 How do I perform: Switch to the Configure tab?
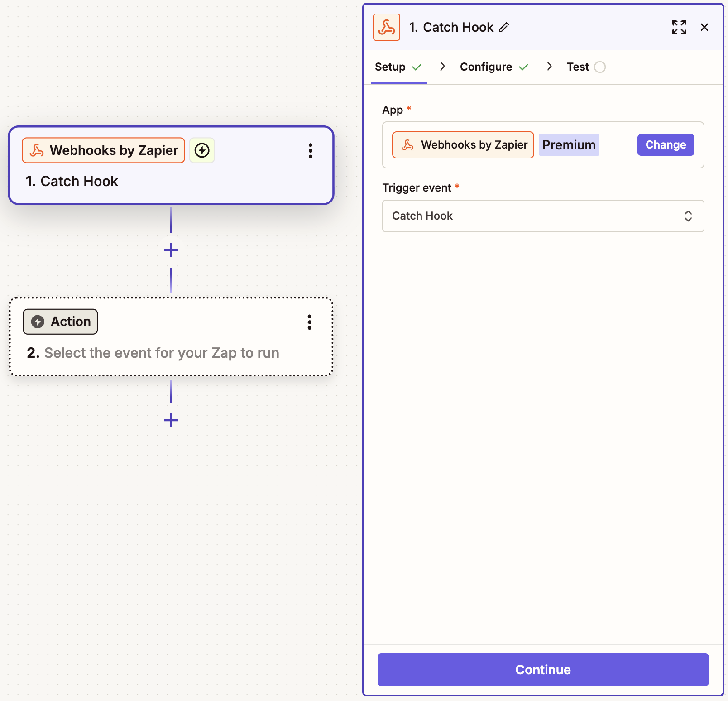click(486, 67)
